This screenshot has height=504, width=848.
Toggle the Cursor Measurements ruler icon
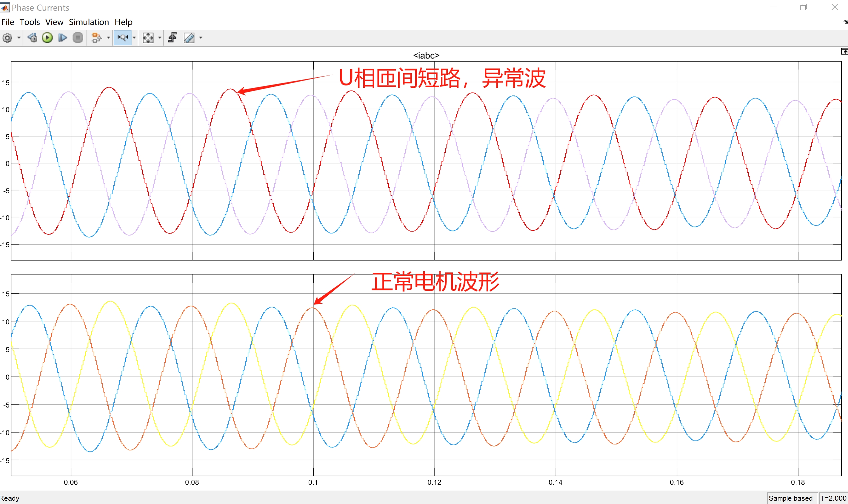tap(189, 38)
